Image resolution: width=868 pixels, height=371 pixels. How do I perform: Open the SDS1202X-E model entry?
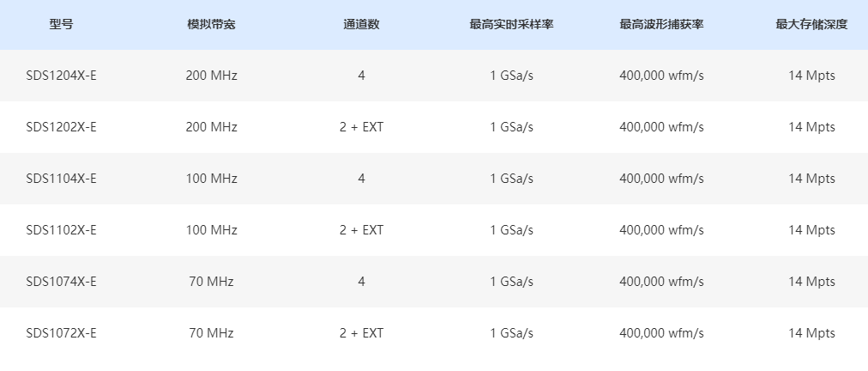pyautogui.click(x=61, y=127)
